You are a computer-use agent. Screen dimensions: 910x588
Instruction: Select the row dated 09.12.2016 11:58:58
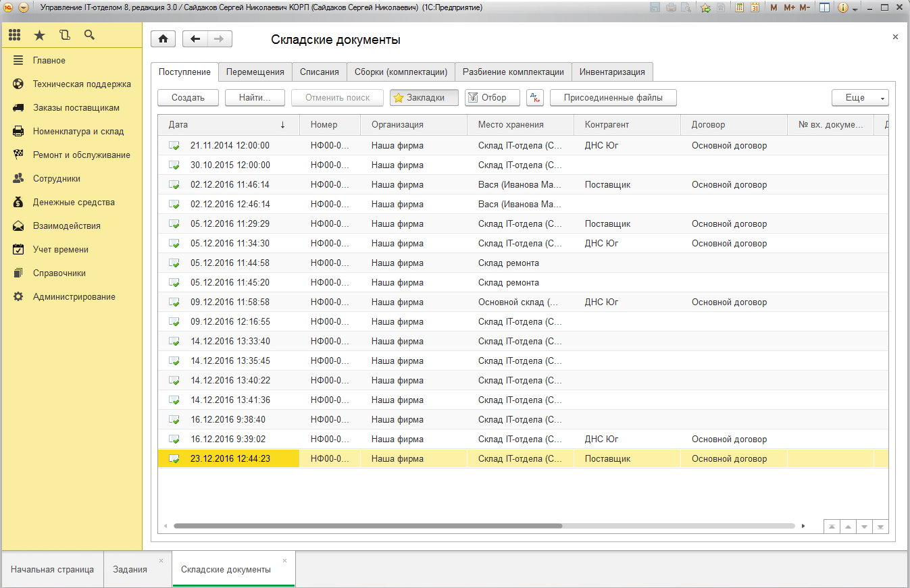pos(230,302)
